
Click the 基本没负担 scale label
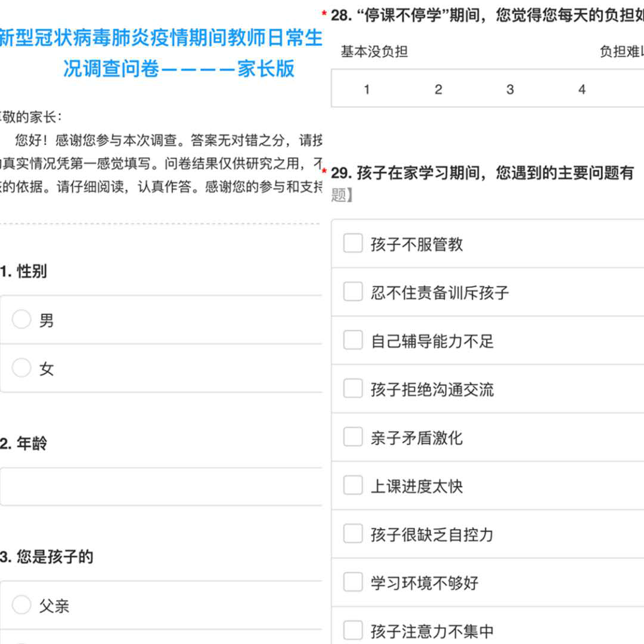point(374,52)
